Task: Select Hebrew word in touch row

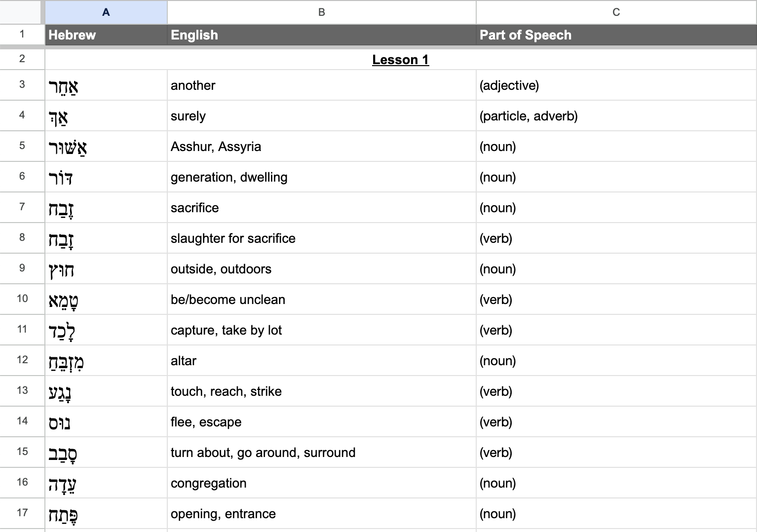Action: [x=106, y=391]
